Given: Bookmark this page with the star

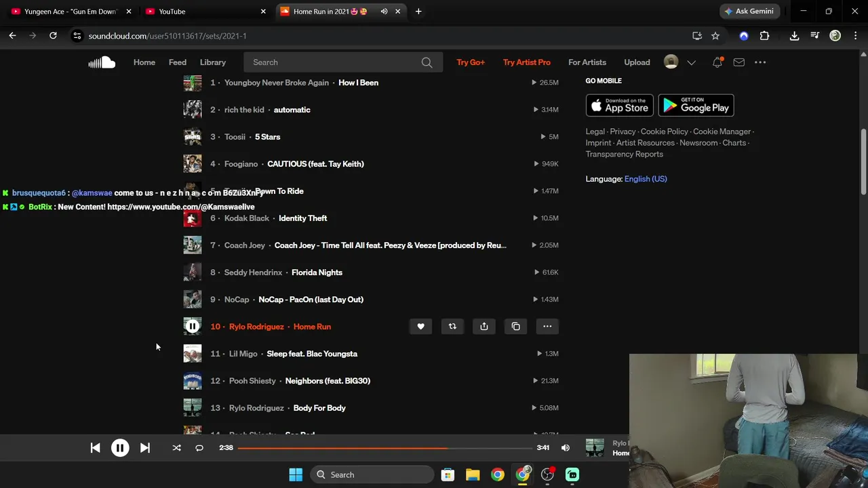Looking at the screenshot, I should (715, 36).
